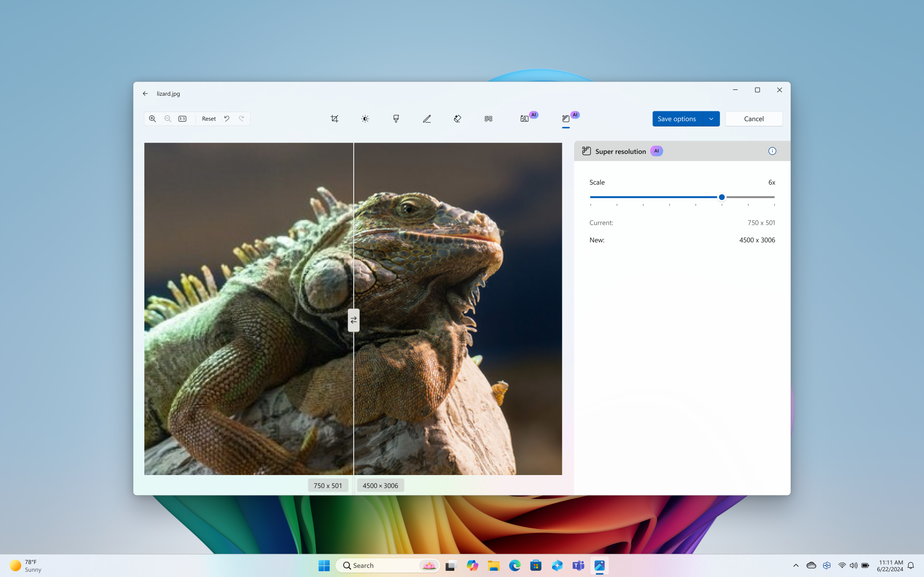Screen dimensions: 924x577
Task: Click the info icon for Super resolution
Action: 773,151
